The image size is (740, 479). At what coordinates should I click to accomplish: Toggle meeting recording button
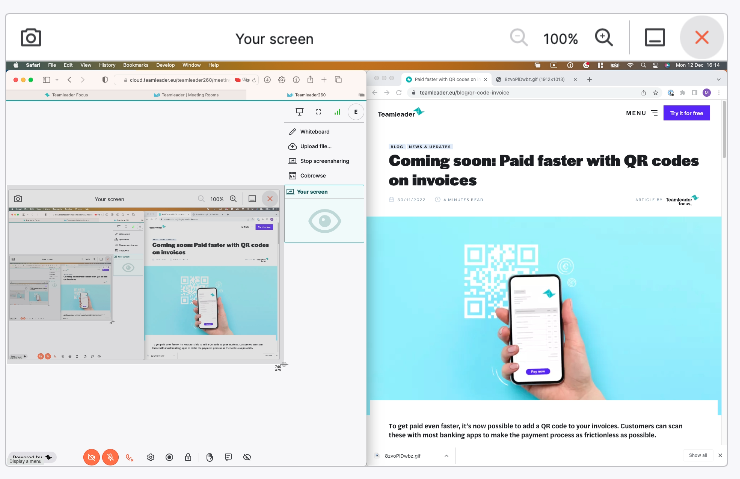pos(169,457)
